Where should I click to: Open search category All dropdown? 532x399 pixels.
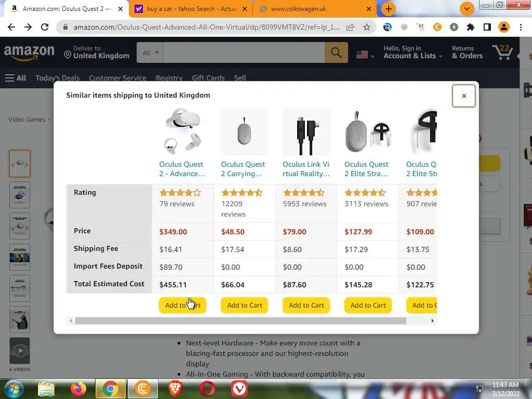[x=150, y=52]
